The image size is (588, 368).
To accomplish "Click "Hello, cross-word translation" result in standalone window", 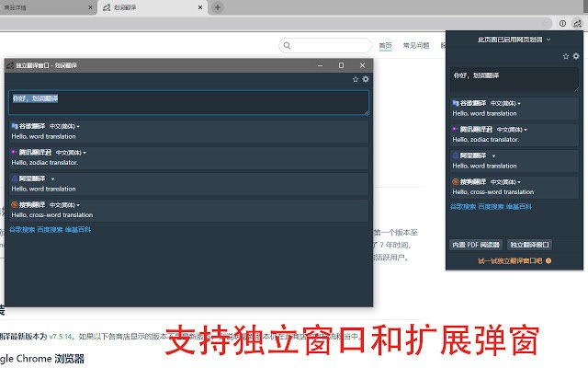I will click(x=52, y=215).
